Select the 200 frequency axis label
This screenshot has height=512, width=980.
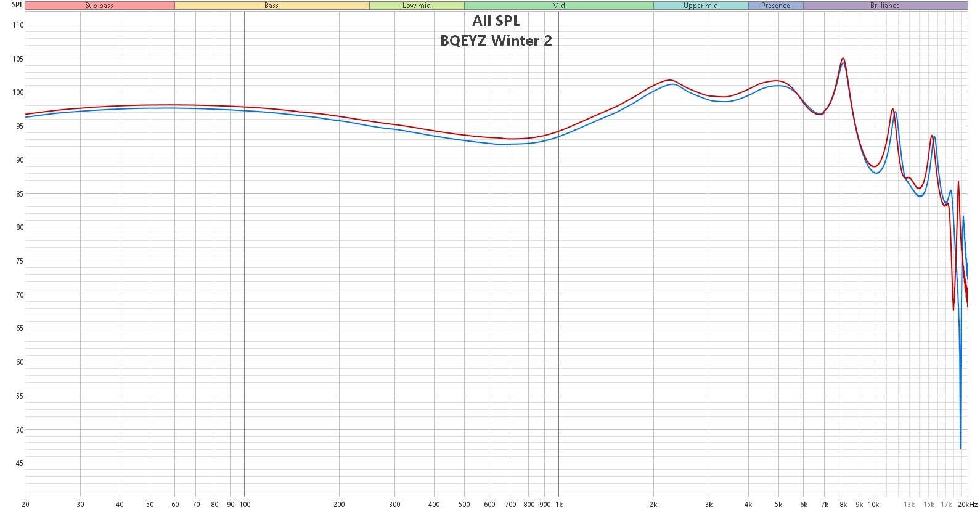coord(339,505)
